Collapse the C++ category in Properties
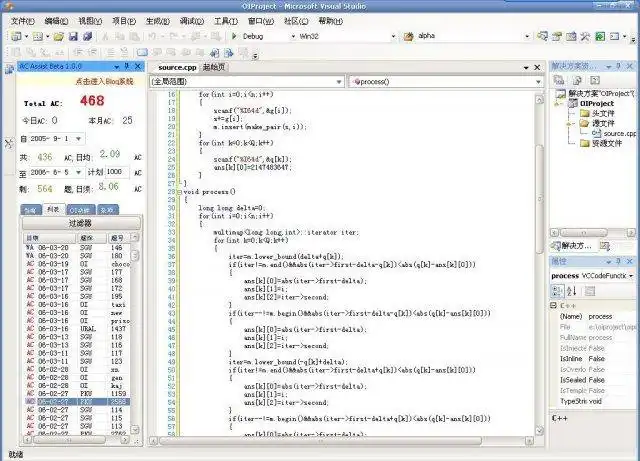Viewport: 640px width, 461px height. click(553, 305)
